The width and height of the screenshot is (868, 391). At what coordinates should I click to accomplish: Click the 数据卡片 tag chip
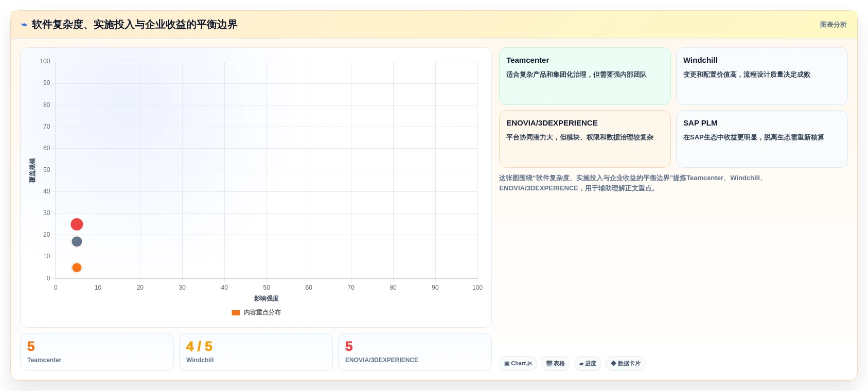coord(626,364)
